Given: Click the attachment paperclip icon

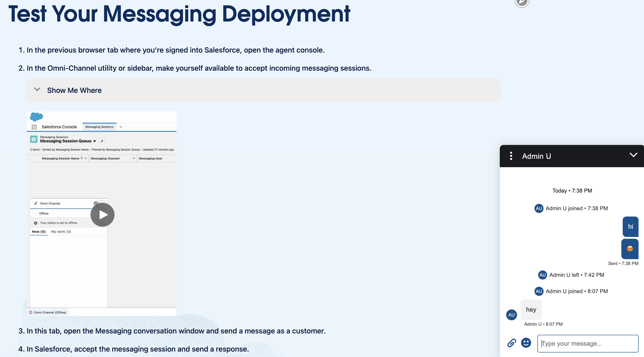Looking at the screenshot, I should [x=512, y=343].
